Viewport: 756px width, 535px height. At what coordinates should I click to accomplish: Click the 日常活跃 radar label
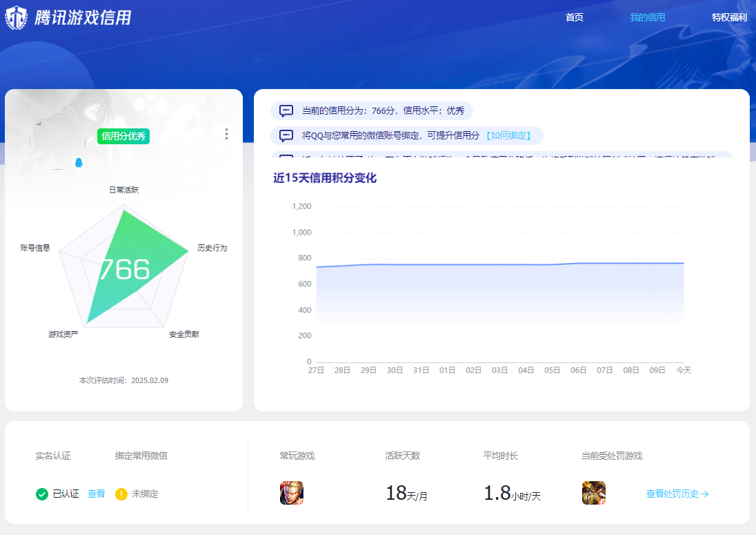tap(124, 190)
